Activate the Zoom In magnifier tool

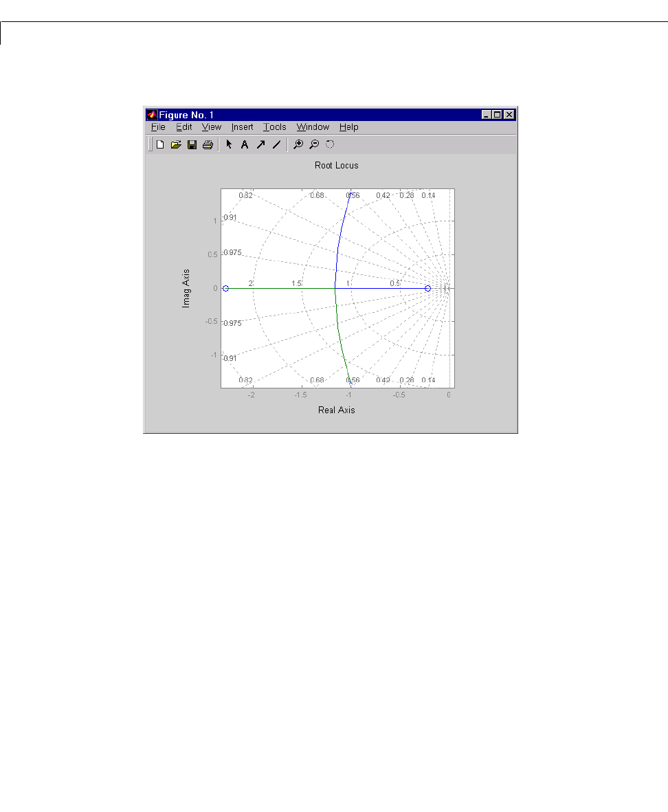tap(298, 144)
